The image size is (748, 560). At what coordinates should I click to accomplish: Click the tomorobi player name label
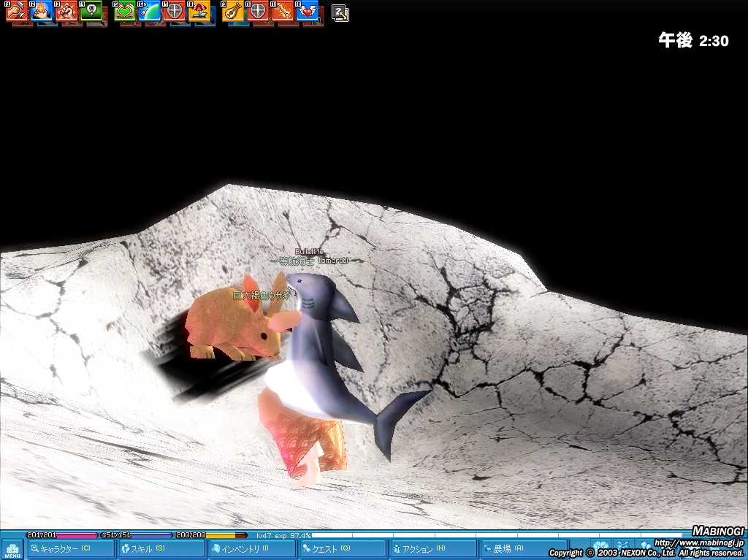(x=333, y=261)
